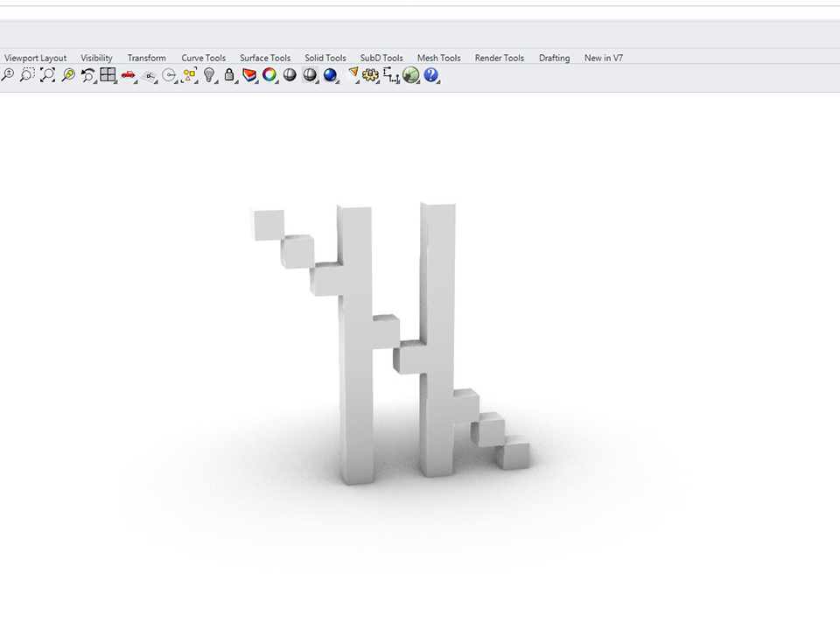Open the Mesh Tools tab
Screen dimensions: 840x630
tap(438, 58)
